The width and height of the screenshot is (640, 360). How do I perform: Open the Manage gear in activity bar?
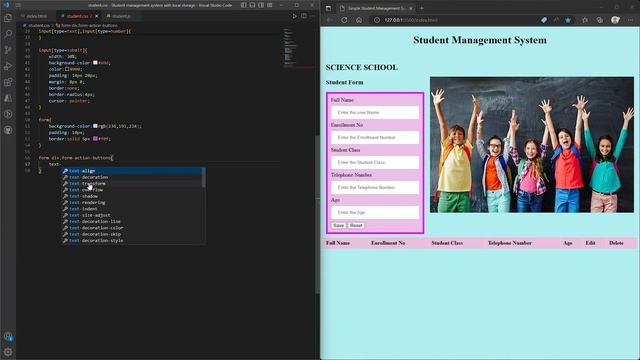[8, 351]
